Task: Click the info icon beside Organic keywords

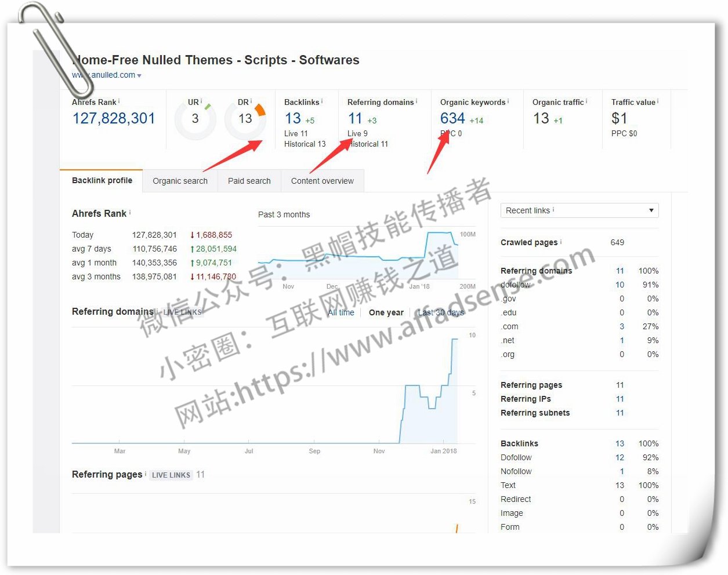Action: [x=508, y=101]
